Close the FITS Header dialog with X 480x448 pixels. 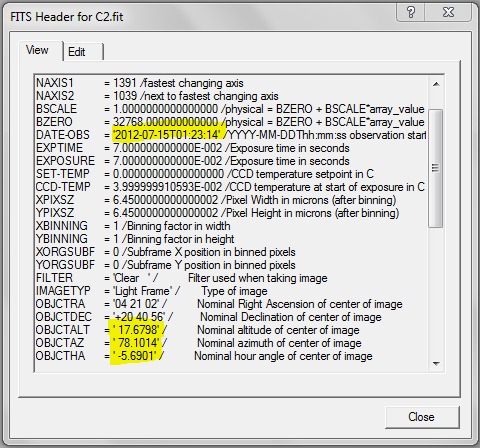coord(448,13)
